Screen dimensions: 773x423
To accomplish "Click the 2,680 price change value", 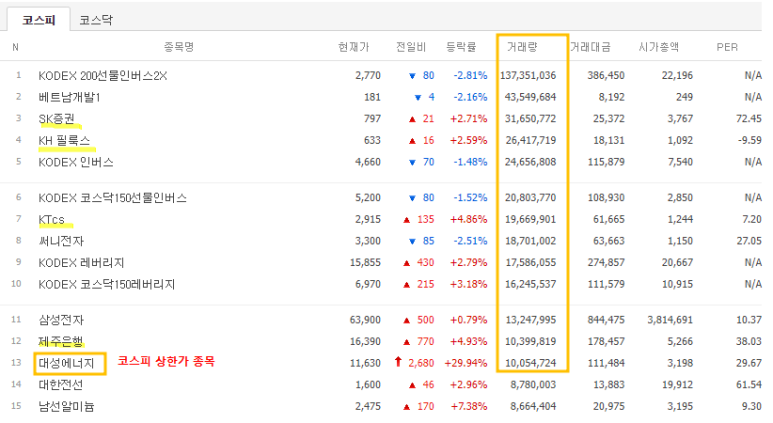I will click(x=421, y=363).
